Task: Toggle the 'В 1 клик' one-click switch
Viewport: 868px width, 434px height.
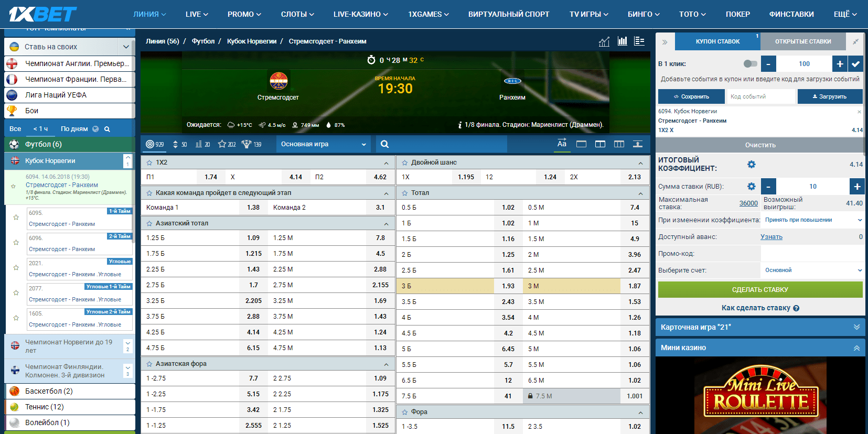Action: [751, 64]
